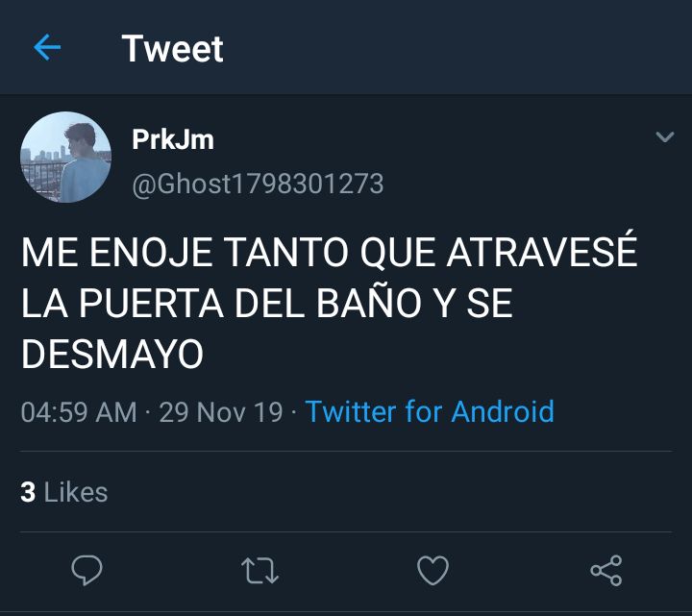View the 3 Likes list
This screenshot has width=692, height=616.
64,492
